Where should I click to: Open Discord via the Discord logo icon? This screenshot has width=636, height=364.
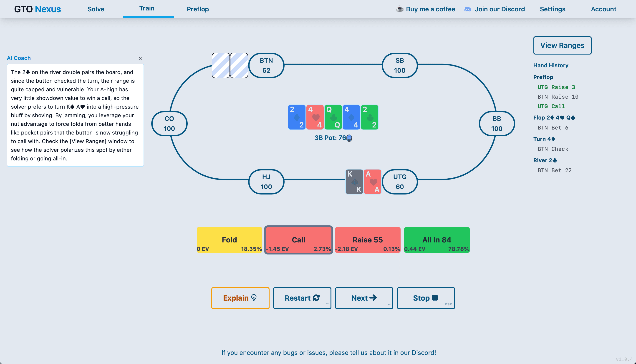[468, 9]
